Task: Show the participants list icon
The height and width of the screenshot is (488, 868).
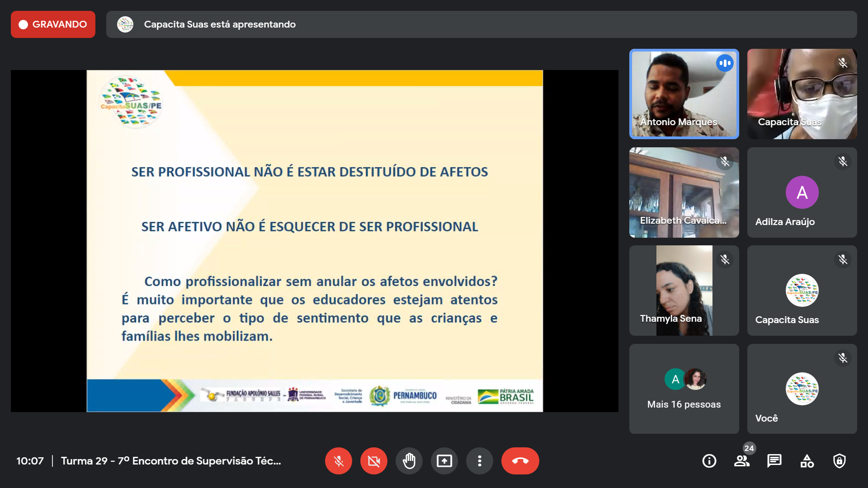Action: [741, 461]
